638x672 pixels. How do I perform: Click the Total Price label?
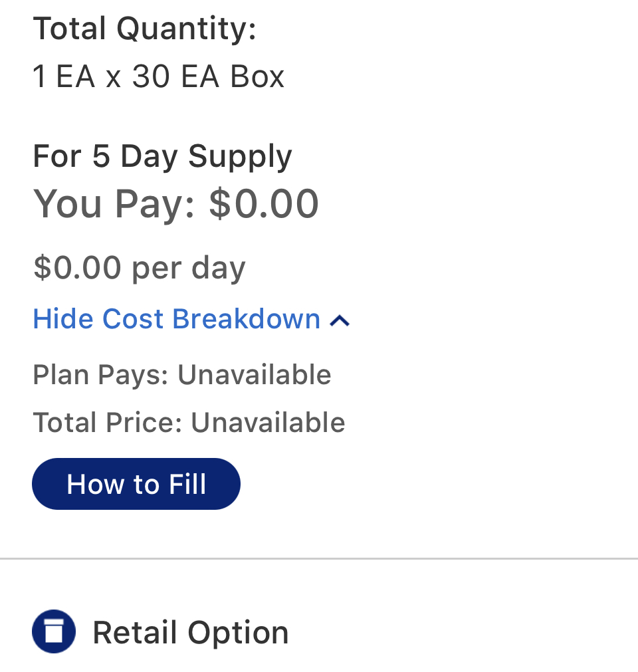(x=108, y=423)
